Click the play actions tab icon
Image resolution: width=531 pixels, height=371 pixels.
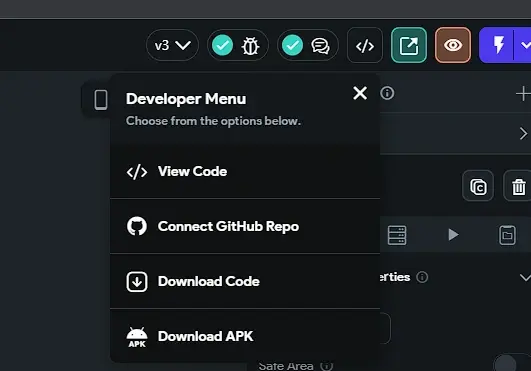click(x=453, y=235)
